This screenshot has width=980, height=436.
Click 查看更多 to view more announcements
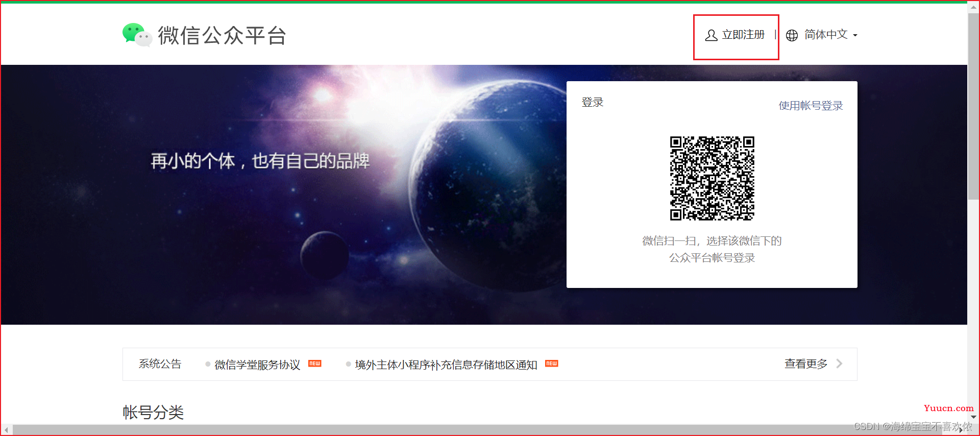(806, 364)
